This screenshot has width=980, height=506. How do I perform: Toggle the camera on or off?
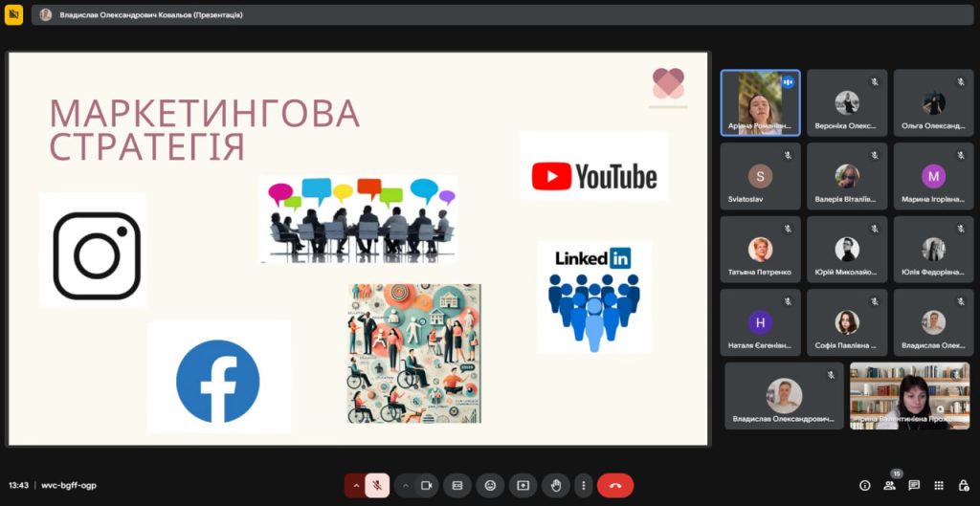coord(427,485)
